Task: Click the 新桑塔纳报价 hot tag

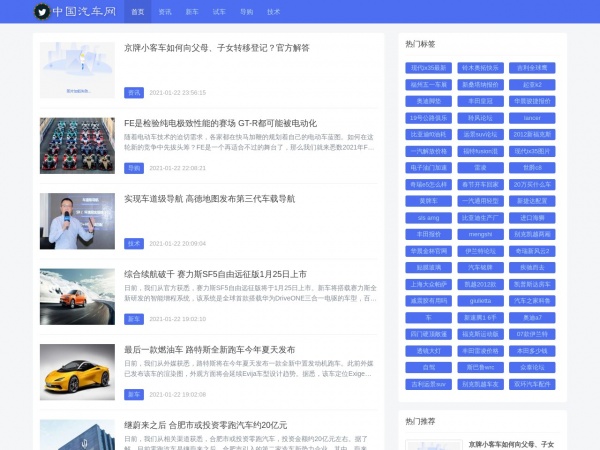Action: tap(480, 85)
